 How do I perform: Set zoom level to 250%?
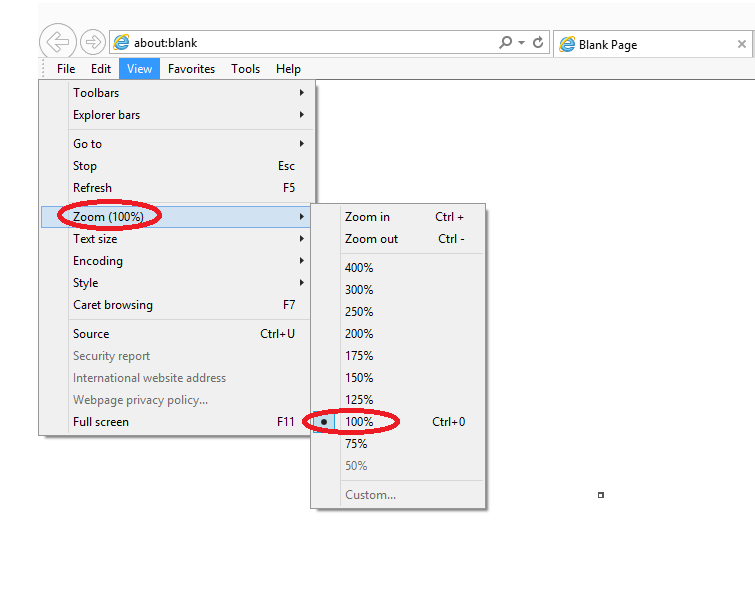coord(398,312)
